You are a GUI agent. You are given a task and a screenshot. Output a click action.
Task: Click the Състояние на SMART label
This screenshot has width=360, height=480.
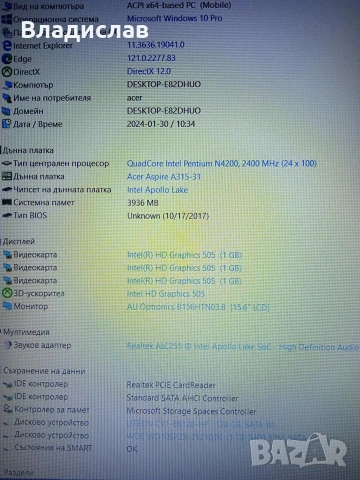[x=53, y=448]
